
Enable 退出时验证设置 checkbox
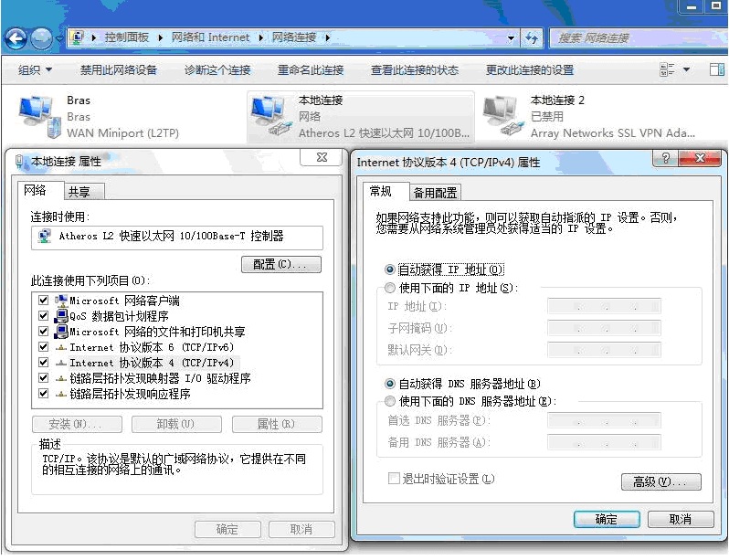click(394, 479)
